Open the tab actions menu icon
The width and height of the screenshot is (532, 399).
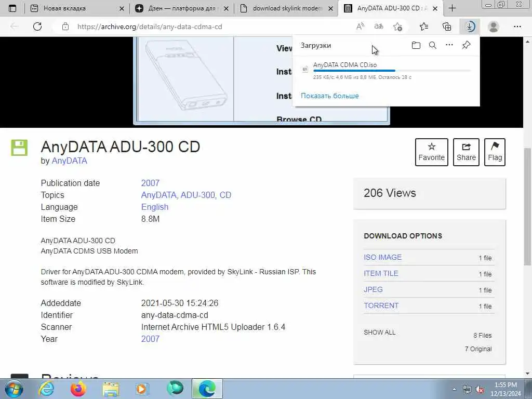point(12,8)
